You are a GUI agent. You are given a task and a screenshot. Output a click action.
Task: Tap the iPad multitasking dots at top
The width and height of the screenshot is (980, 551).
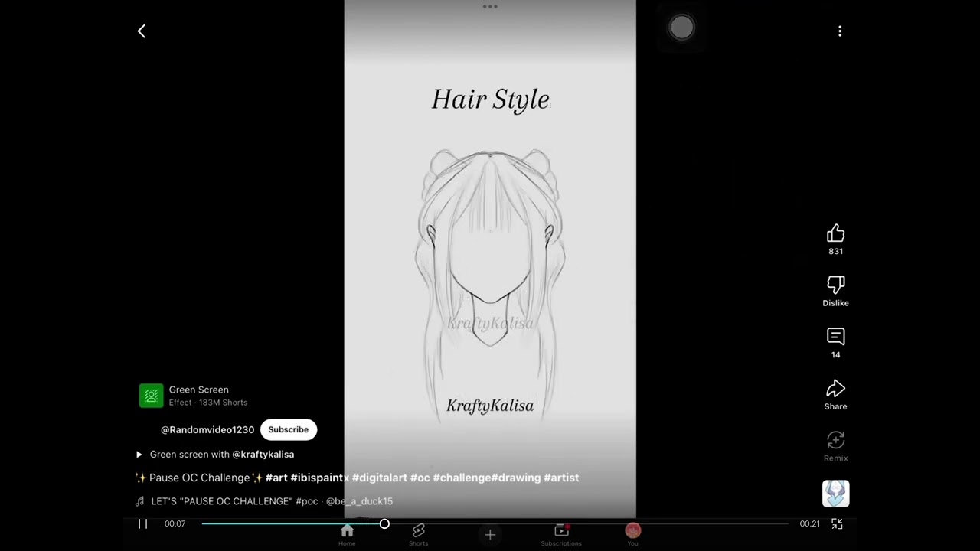pyautogui.click(x=490, y=7)
